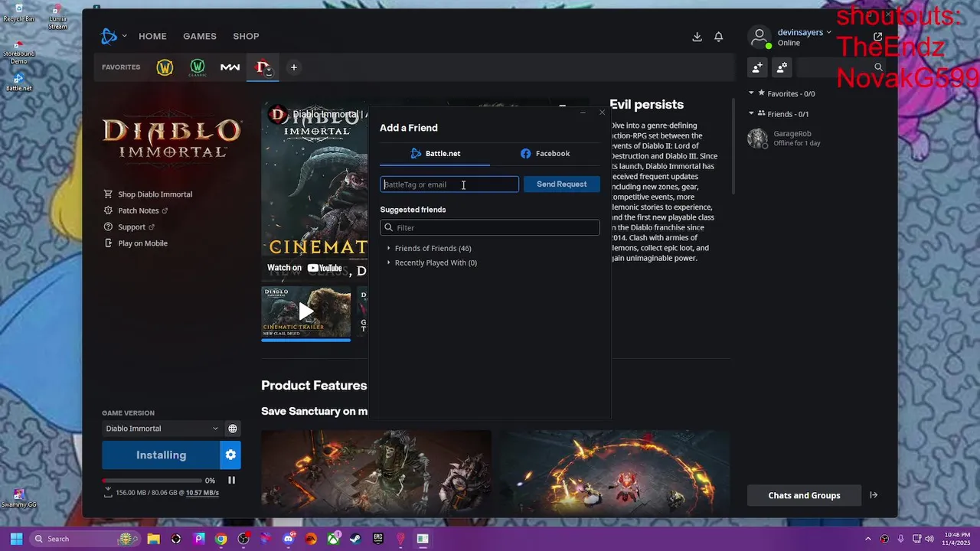Click the suggested friends Filter field
The image size is (980, 551).
click(x=490, y=227)
